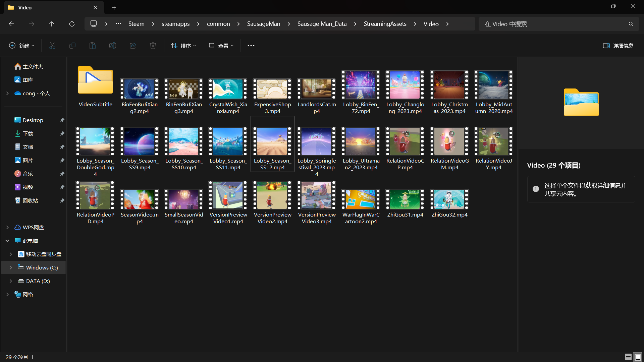644x362 pixels.
Task: Click the Cut scissors icon
Action: (x=52, y=46)
